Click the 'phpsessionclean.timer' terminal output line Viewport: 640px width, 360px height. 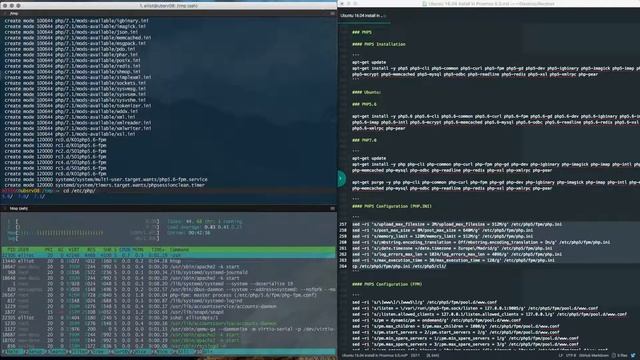[104, 185]
